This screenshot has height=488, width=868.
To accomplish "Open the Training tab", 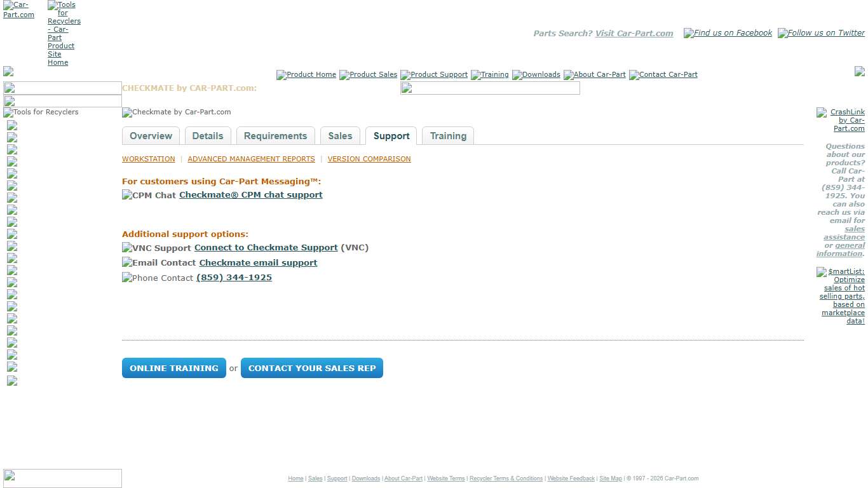I will [x=448, y=135].
